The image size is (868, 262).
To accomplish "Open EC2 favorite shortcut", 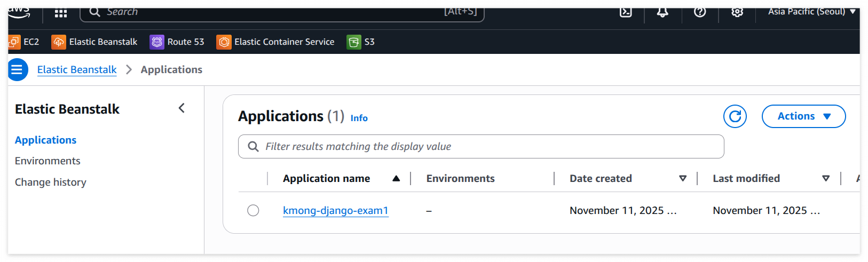I will click(24, 42).
